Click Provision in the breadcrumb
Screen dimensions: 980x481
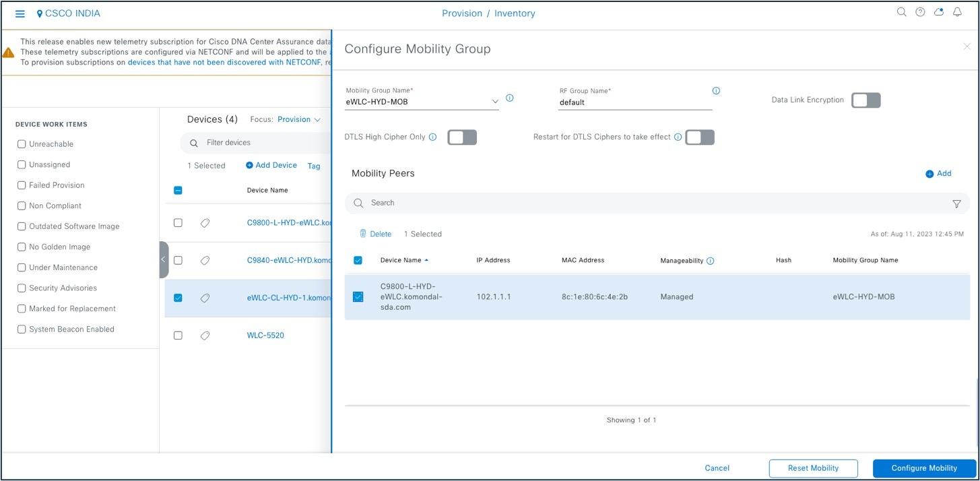462,13
